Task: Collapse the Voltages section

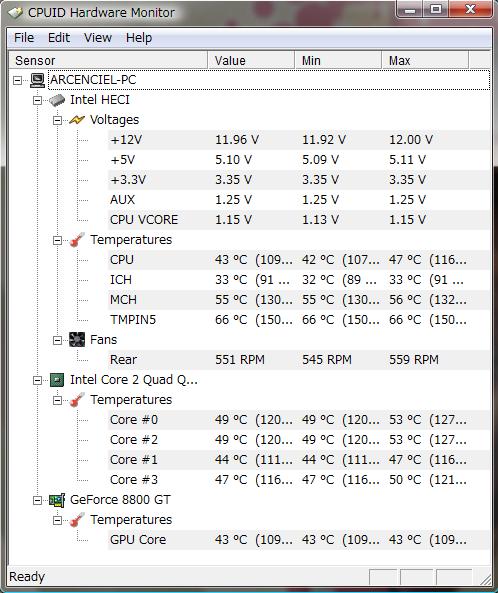Action: tap(57, 120)
